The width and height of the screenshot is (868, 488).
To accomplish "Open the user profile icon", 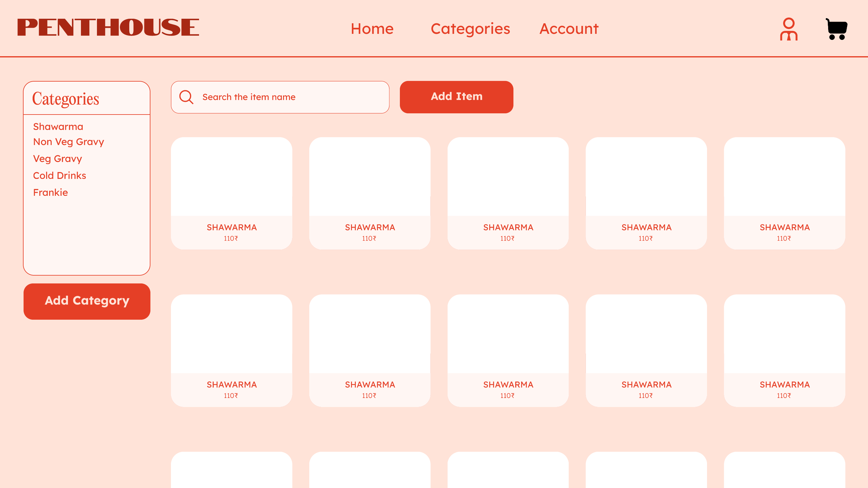I will coord(789,29).
